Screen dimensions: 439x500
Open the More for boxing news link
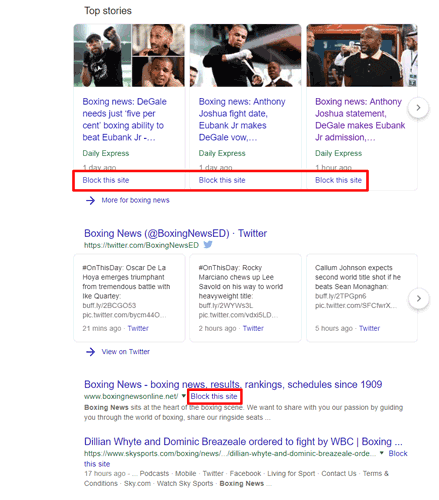pyautogui.click(x=135, y=200)
